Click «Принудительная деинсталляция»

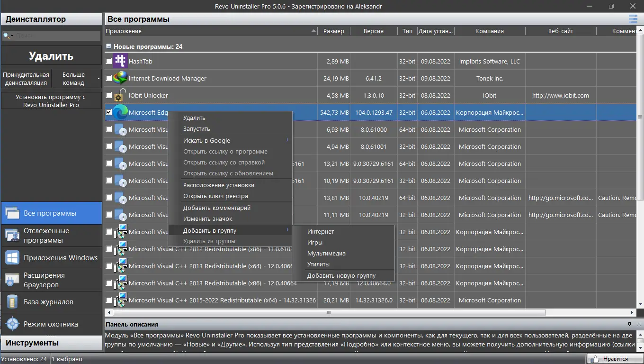coord(26,78)
